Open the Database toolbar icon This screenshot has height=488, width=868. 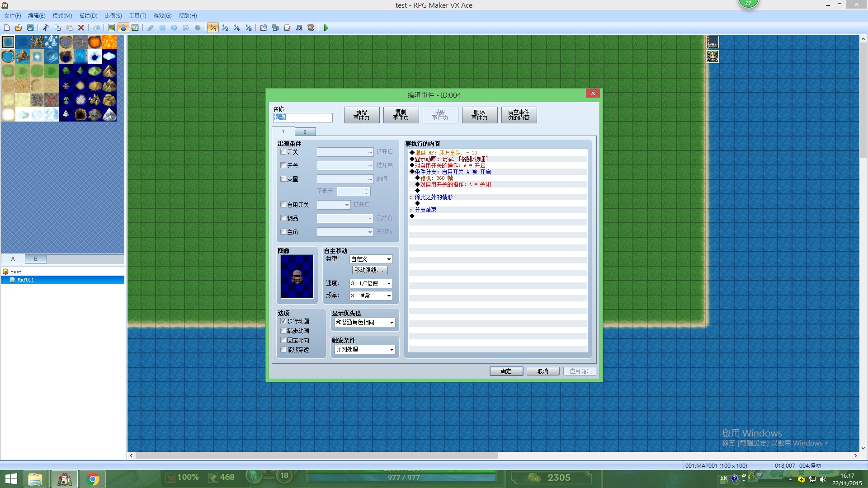(x=264, y=28)
